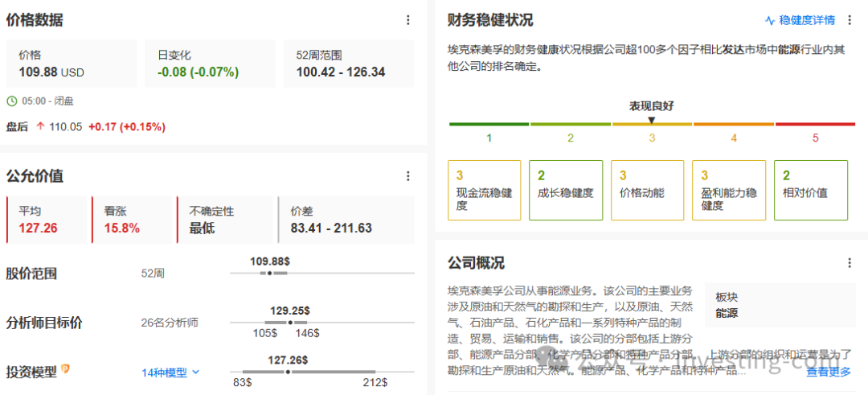Click the 146$ high target value
This screenshot has height=395, width=868.
(307, 334)
